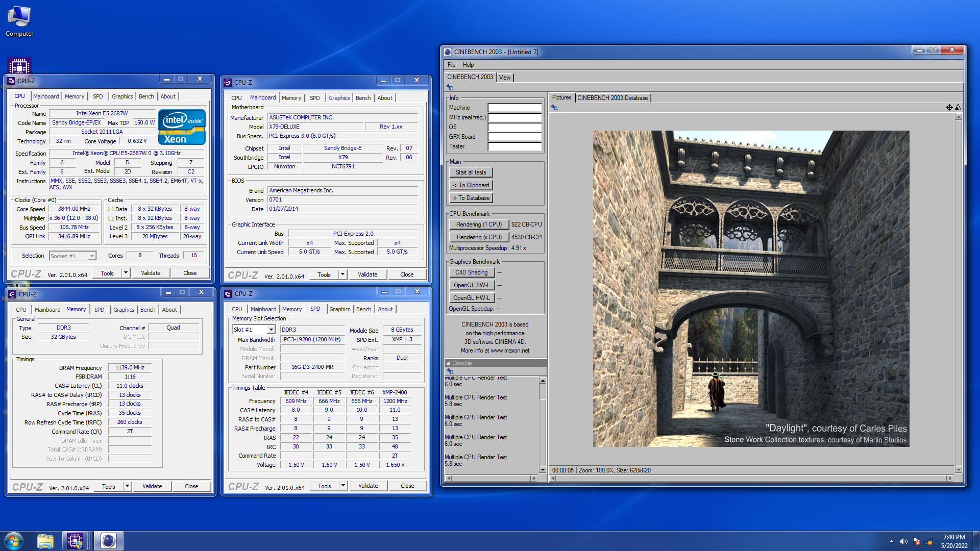This screenshot has width=980, height=551.
Task: Click Start all tests in CINEBENCH
Action: click(471, 172)
